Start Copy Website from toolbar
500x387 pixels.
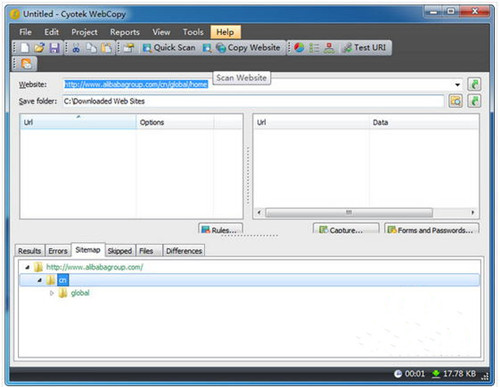click(248, 48)
